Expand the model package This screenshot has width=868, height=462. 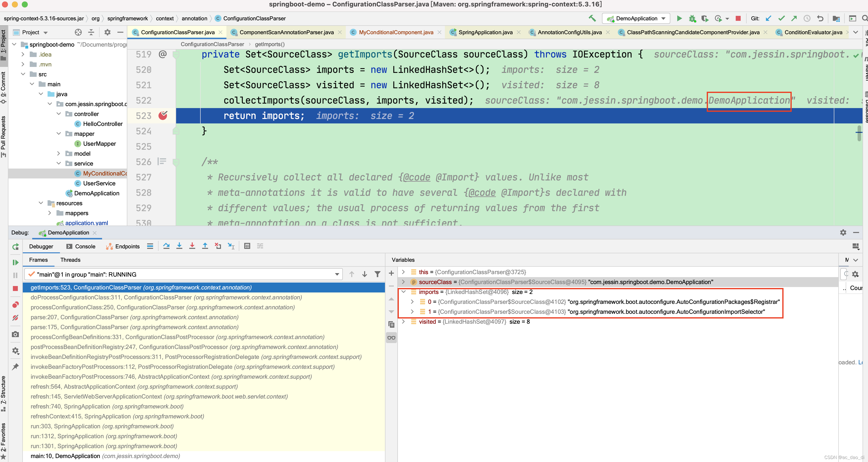[59, 153]
